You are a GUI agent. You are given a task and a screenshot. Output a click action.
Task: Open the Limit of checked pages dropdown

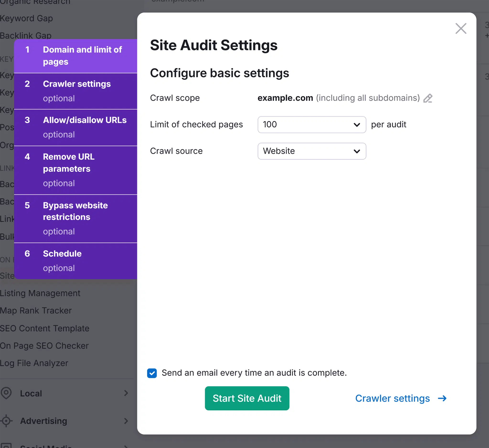point(312,125)
